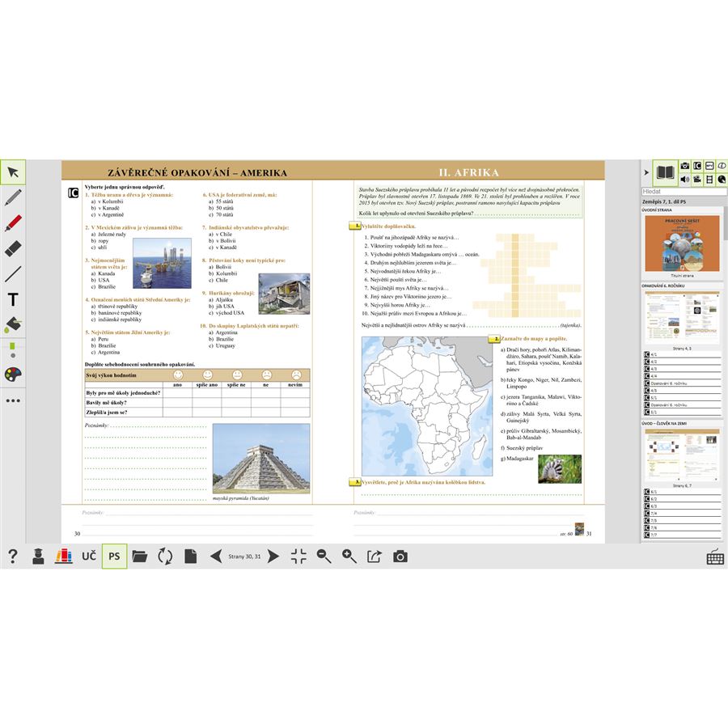Toggle the video camera media filter
This screenshot has height=728, width=728.
(x=698, y=179)
